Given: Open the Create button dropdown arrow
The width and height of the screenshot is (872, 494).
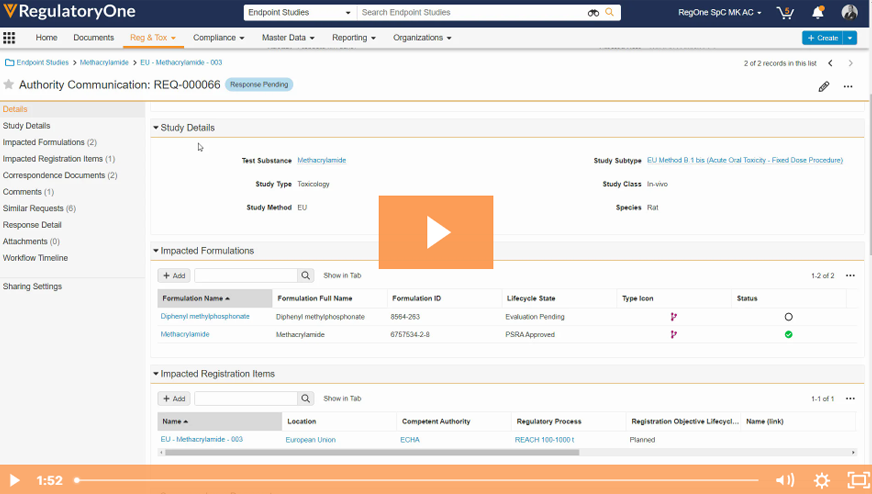Looking at the screenshot, I should 850,38.
